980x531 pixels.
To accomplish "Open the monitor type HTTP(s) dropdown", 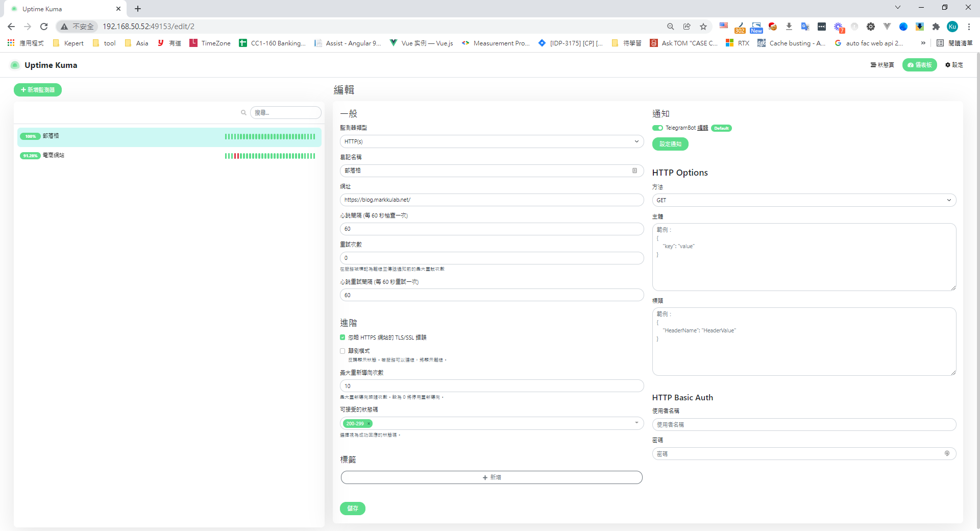I will [492, 141].
